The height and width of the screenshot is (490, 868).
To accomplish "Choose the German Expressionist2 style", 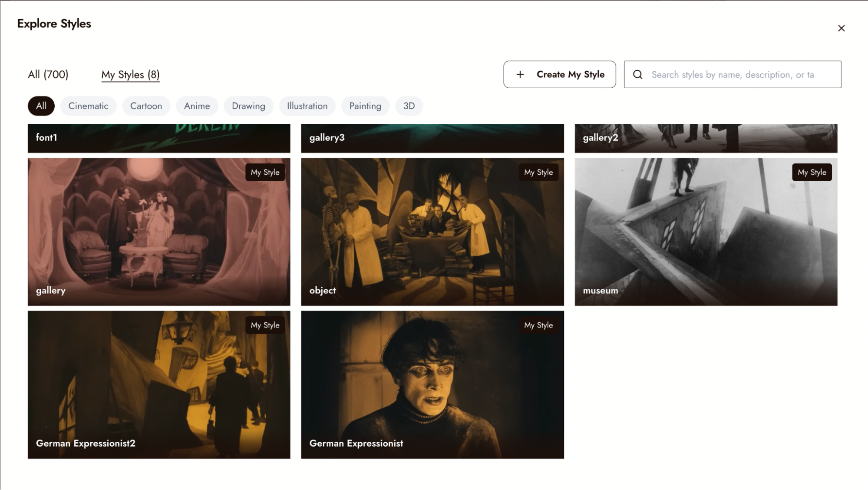I will [x=159, y=384].
